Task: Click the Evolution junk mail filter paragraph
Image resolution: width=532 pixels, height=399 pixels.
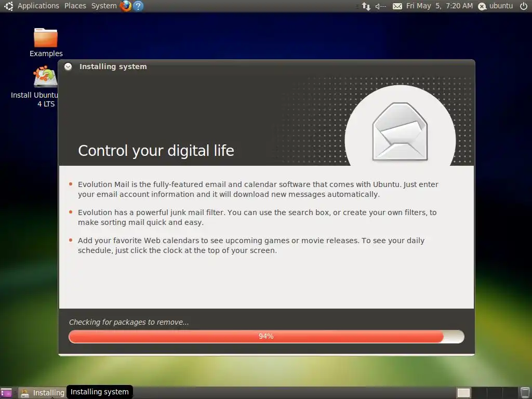Action: point(257,217)
